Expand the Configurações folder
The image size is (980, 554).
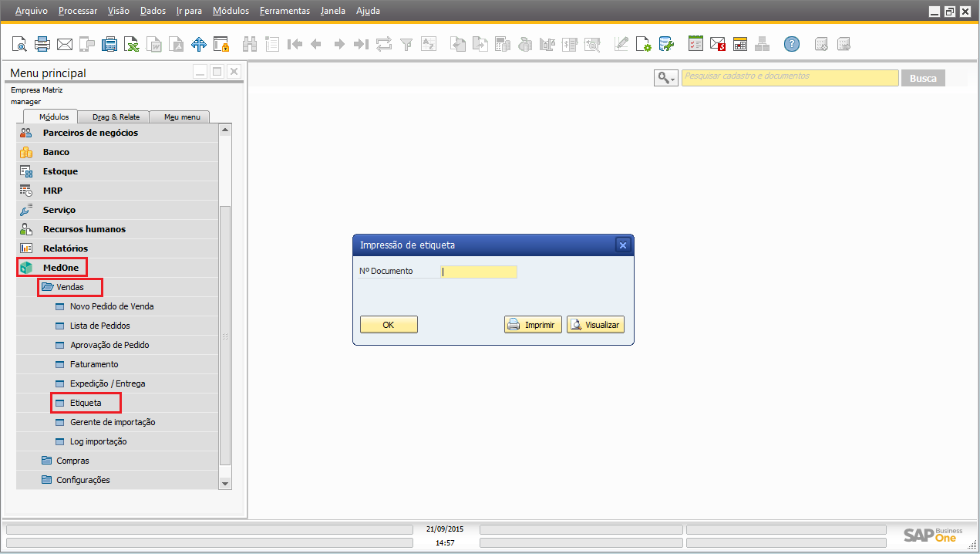tap(83, 480)
